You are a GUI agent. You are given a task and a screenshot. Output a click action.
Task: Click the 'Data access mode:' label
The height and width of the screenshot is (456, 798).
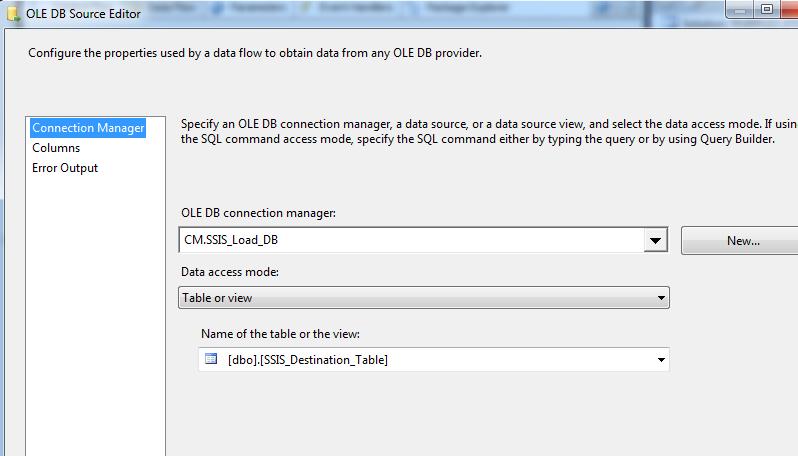point(230,272)
